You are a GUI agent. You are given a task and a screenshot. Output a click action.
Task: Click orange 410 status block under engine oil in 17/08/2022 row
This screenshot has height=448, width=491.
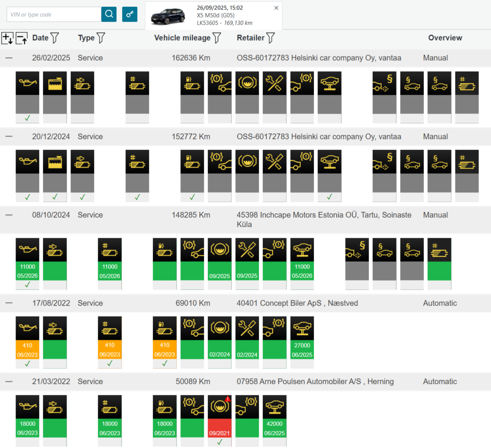(x=27, y=350)
